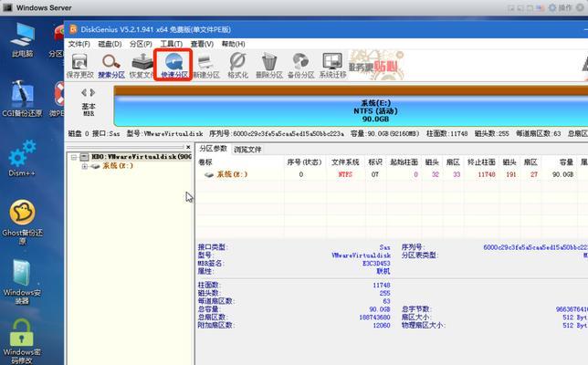Click the 90.0GB capacity cell

562,174
